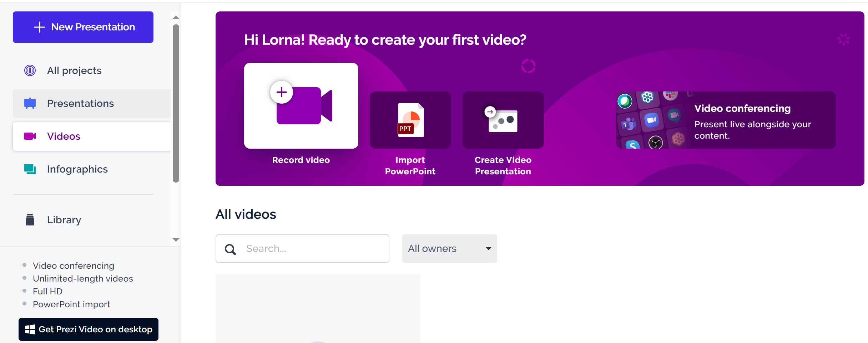
Task: Click the 'Unlimited-length videos' text
Action: pos(83,279)
